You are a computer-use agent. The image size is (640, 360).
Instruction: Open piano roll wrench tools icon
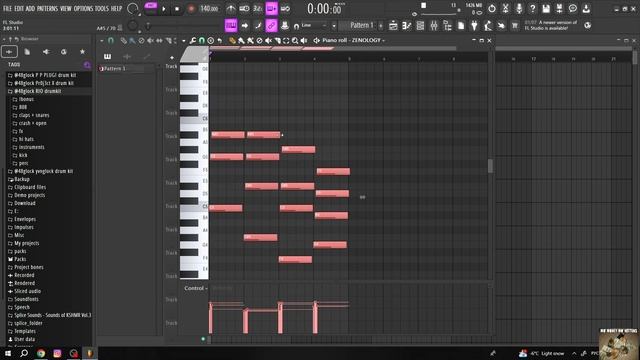click(192, 40)
